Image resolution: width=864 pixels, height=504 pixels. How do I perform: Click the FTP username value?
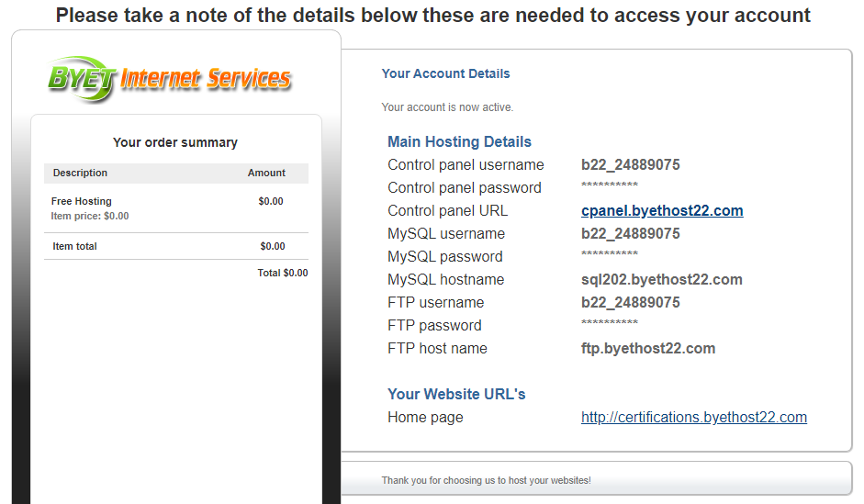pyautogui.click(x=631, y=302)
